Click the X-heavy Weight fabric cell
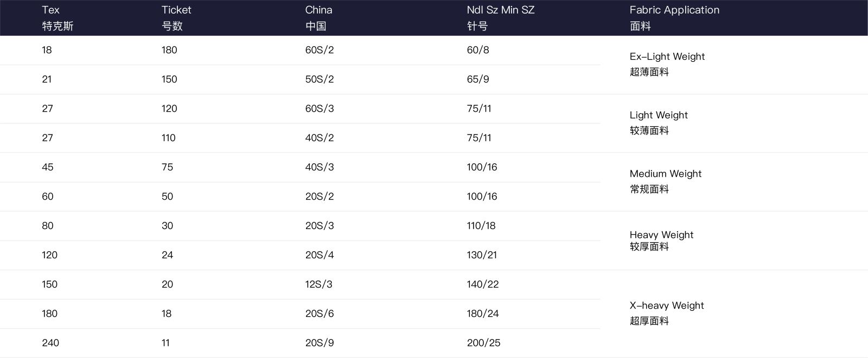This screenshot has width=868, height=358. pos(666,313)
